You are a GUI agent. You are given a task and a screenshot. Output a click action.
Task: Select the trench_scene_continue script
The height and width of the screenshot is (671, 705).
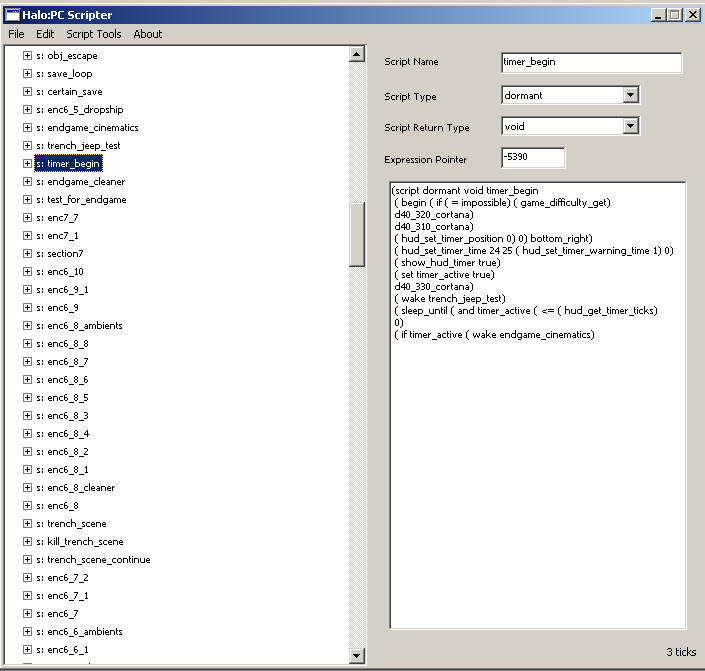(98, 560)
